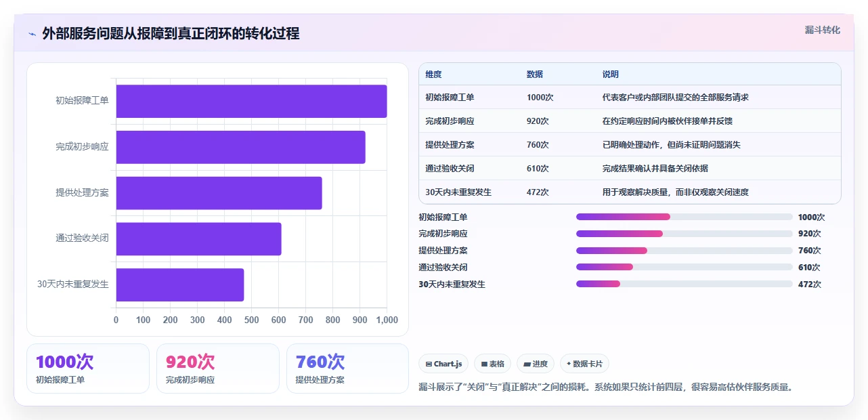The height and width of the screenshot is (420, 868).
Task: Click the 初始报障工单 progress bar
Action: [684, 217]
